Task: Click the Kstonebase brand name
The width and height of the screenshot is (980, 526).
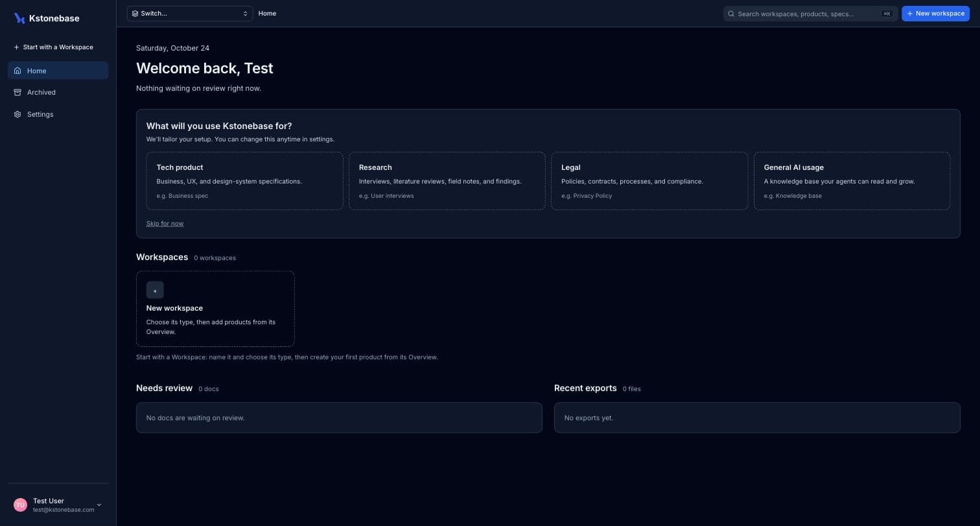Action: tap(54, 18)
